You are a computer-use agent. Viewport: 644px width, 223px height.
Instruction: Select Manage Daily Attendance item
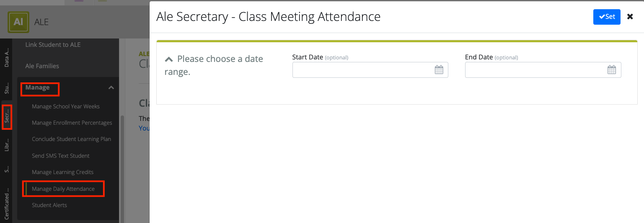pos(63,189)
